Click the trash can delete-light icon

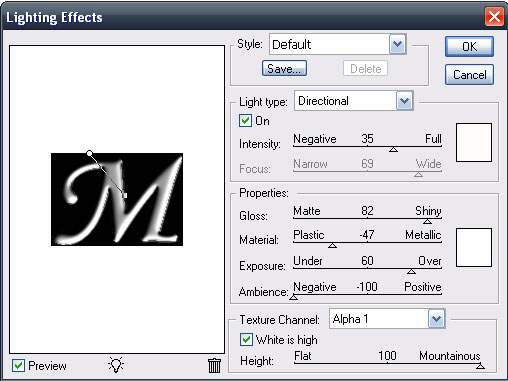(214, 366)
